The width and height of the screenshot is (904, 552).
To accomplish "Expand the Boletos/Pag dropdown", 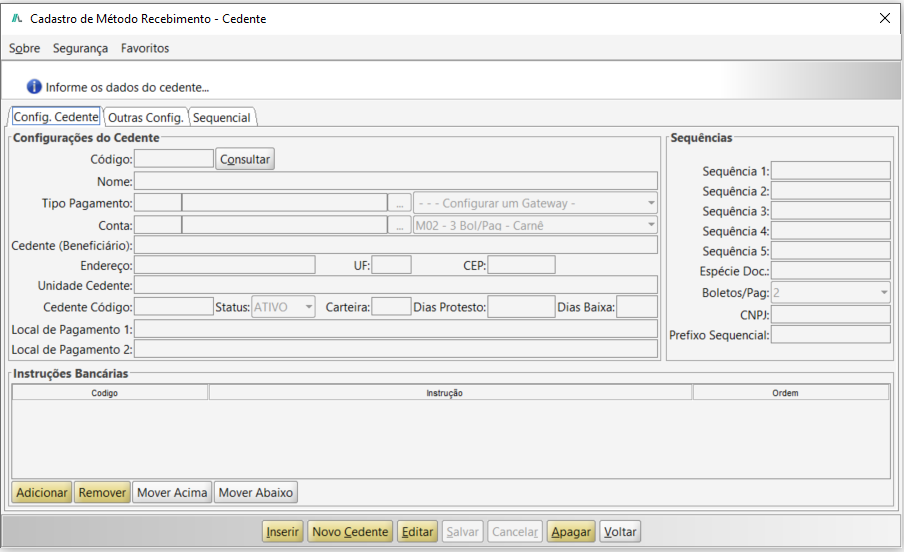I will 831,292.
